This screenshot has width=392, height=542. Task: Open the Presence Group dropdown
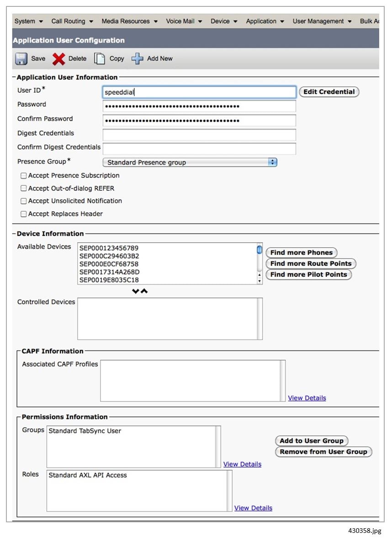tap(190, 162)
